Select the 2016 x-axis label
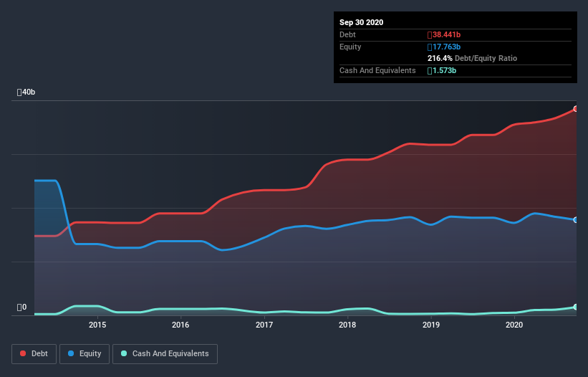Screen dimensions: 588x377 point(180,325)
